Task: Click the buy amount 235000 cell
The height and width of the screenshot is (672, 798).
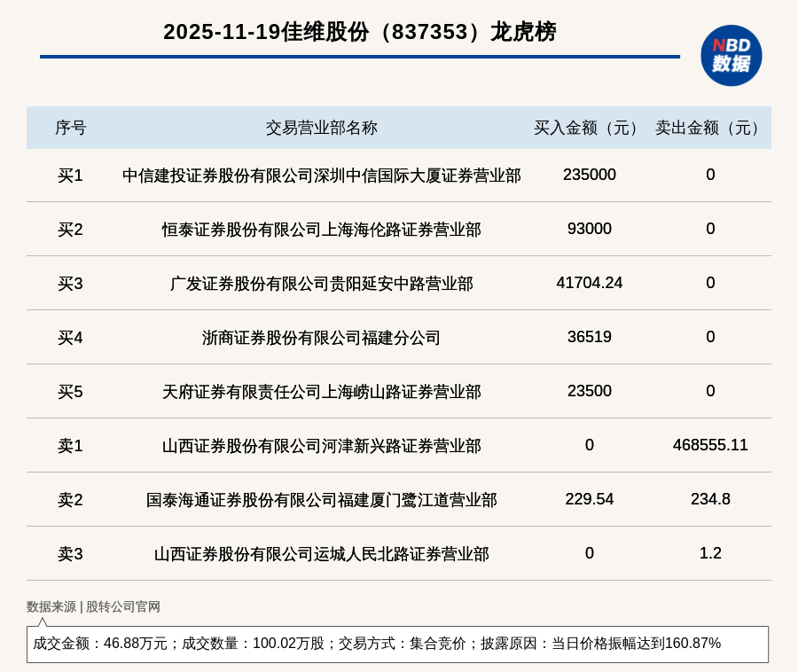Action: click(x=589, y=175)
